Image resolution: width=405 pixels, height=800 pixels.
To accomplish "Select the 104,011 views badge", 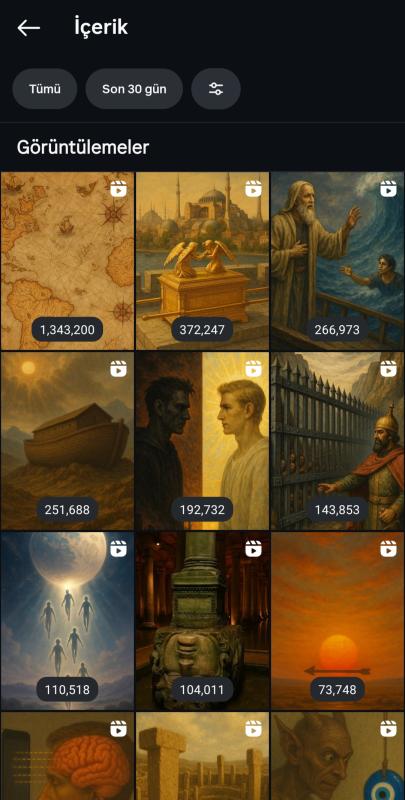I will pyautogui.click(x=202, y=690).
